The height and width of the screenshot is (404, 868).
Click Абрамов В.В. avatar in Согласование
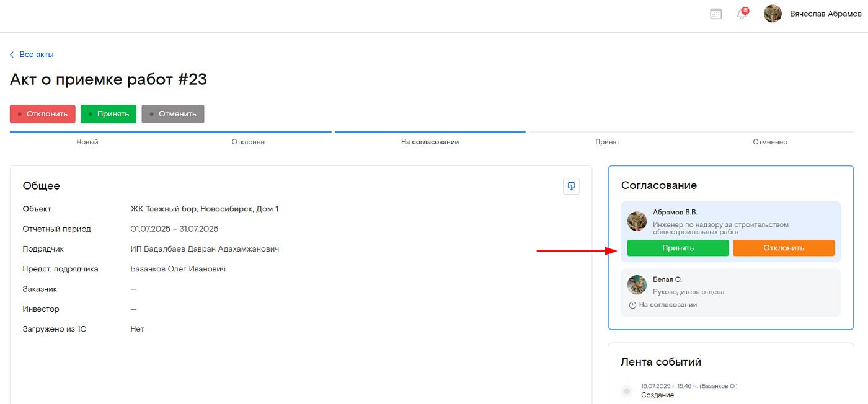click(x=637, y=221)
